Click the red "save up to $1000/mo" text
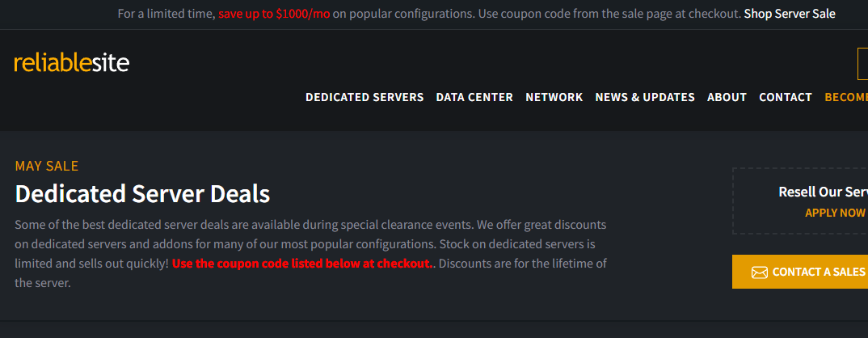 point(273,14)
